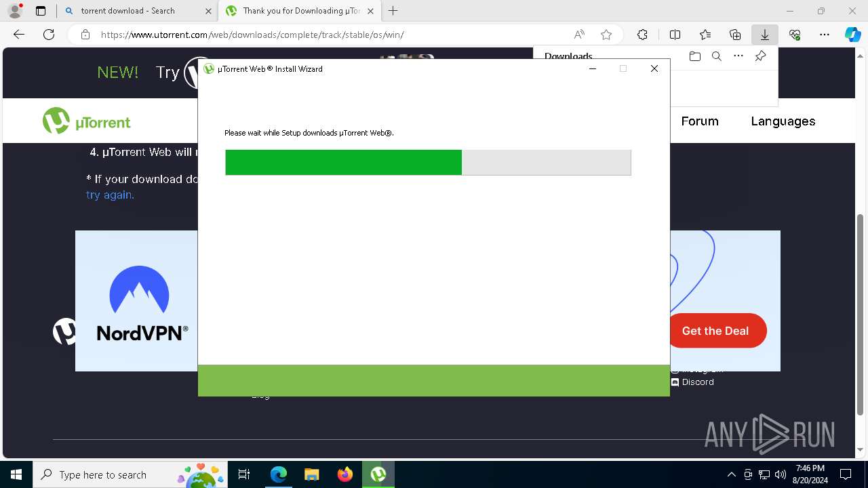Open Microsoft Edge from taskbar
Screen dimensions: 868x488
pyautogui.click(x=279, y=474)
